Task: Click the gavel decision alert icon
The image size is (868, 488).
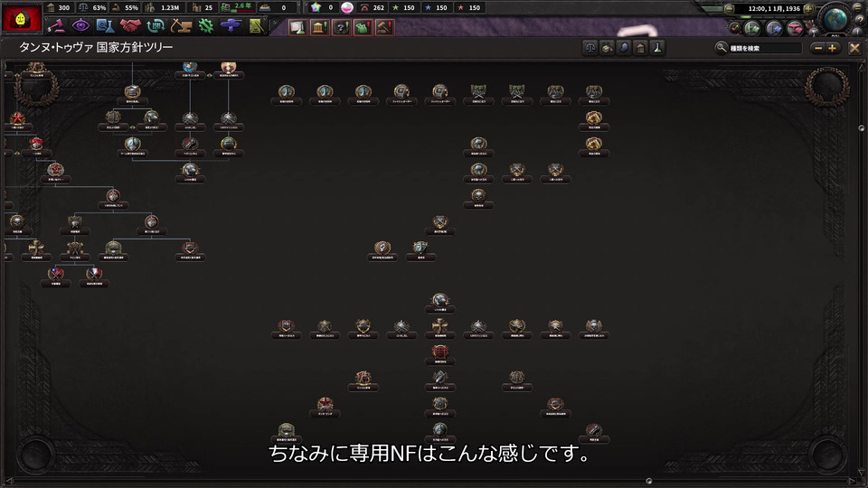Action: 385,27
